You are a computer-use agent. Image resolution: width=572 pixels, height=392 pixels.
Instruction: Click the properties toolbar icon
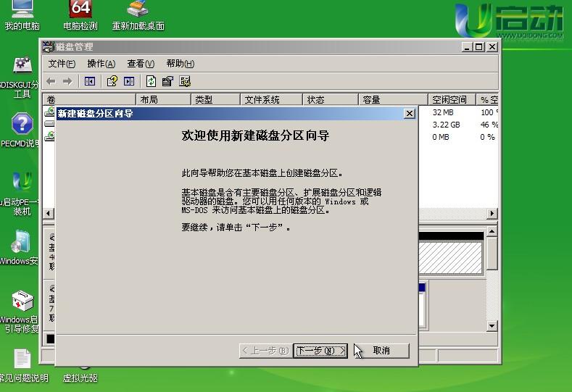pos(167,81)
